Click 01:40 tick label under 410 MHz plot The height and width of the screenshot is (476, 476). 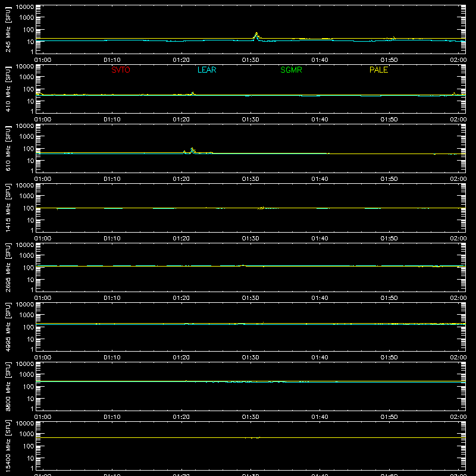[x=320, y=120]
